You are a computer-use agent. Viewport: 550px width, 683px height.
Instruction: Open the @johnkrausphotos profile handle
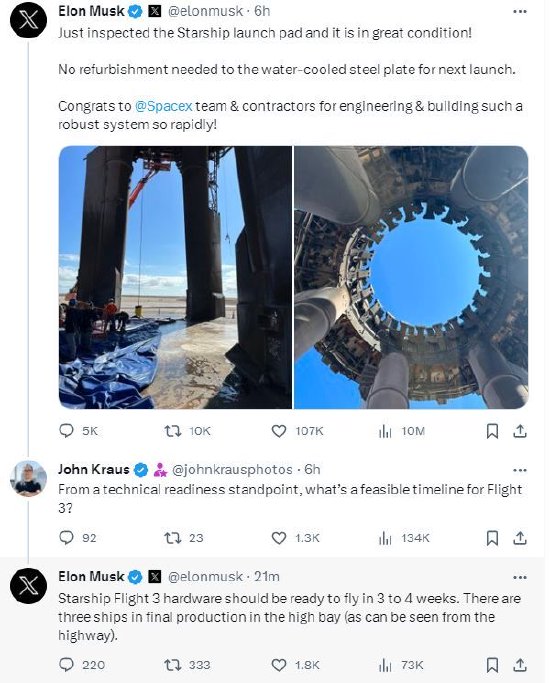point(233,470)
